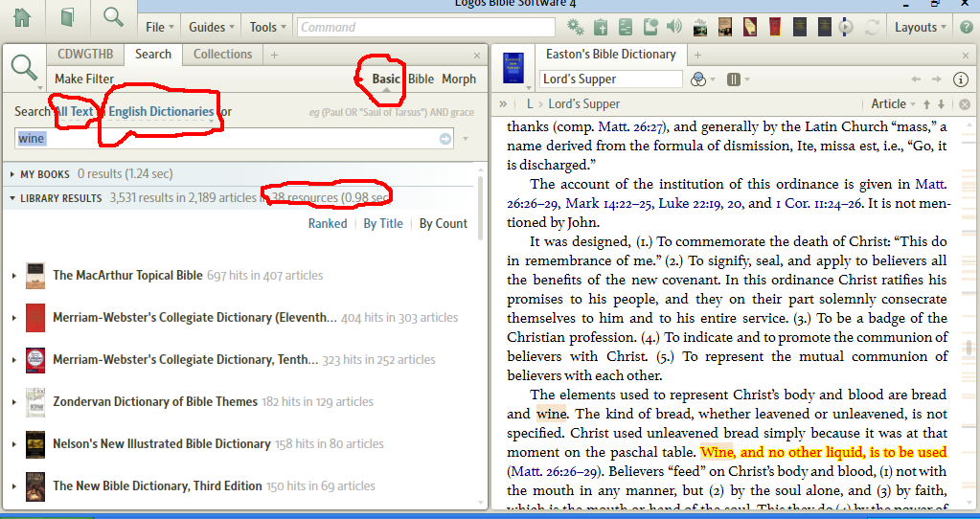Expand The MacArthur Topical Bible results
The image size is (980, 519).
[13, 276]
